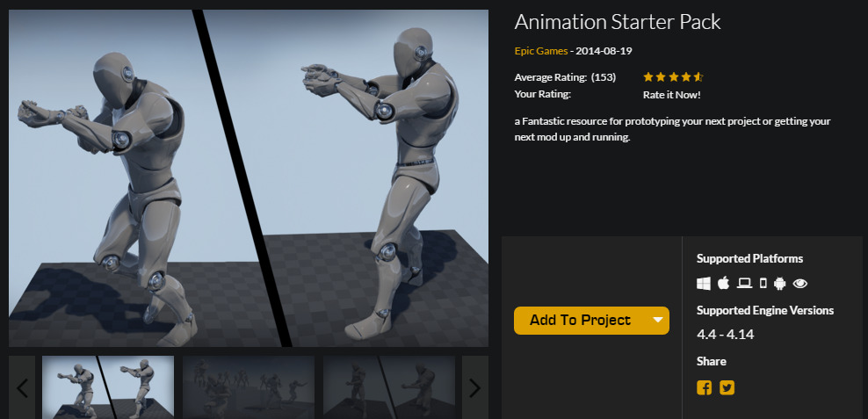Click the eye VR platform icon
Screen dimensions: 868x419
[x=799, y=284]
